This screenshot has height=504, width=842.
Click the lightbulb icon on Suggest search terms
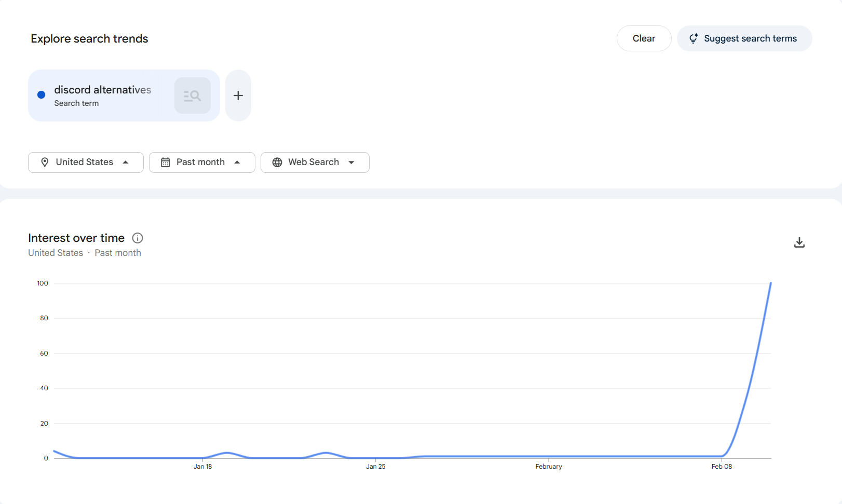[x=694, y=38]
